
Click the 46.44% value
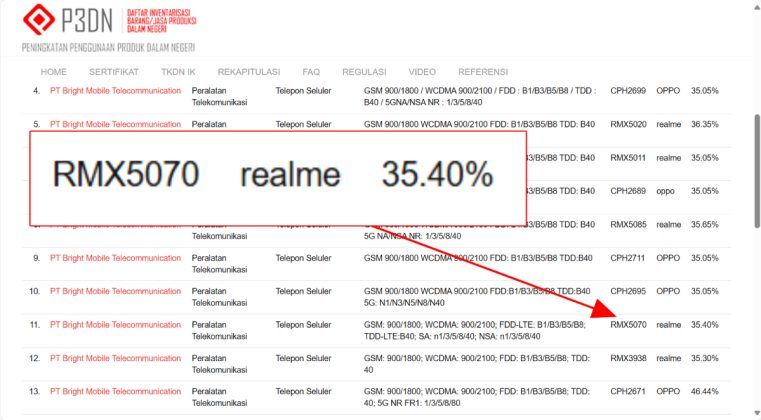tap(705, 391)
